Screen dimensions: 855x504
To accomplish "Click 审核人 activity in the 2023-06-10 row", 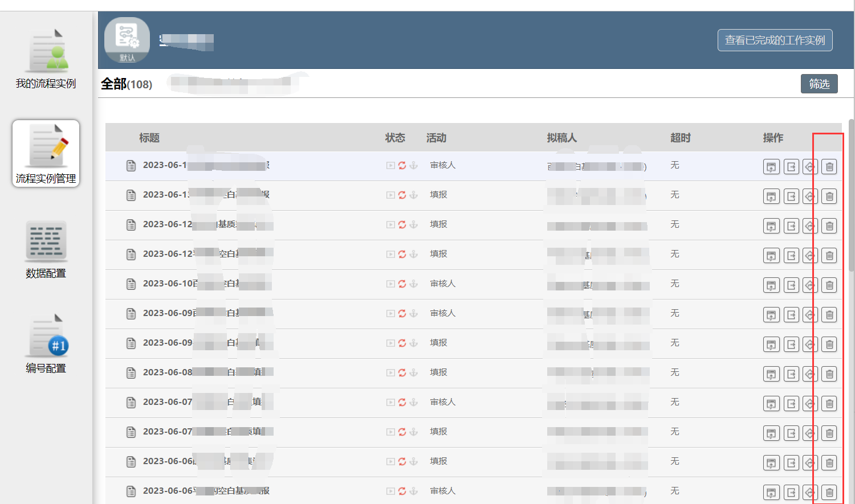I will coord(443,284).
